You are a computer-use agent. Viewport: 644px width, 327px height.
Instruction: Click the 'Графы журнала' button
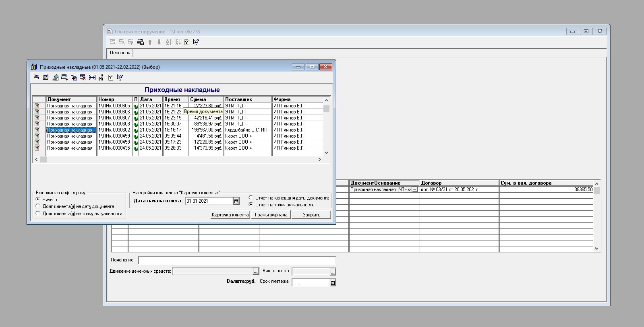pyautogui.click(x=271, y=215)
